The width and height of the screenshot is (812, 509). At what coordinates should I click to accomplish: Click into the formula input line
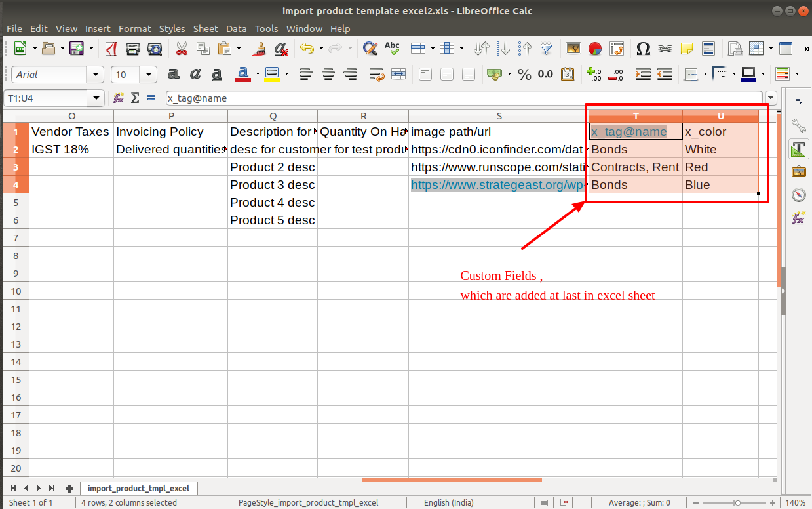tap(464, 98)
